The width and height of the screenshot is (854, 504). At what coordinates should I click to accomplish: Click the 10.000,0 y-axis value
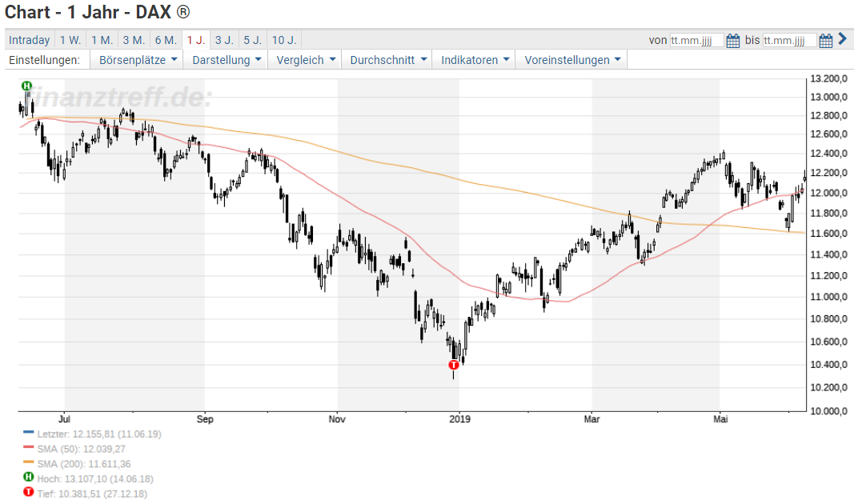(x=828, y=411)
